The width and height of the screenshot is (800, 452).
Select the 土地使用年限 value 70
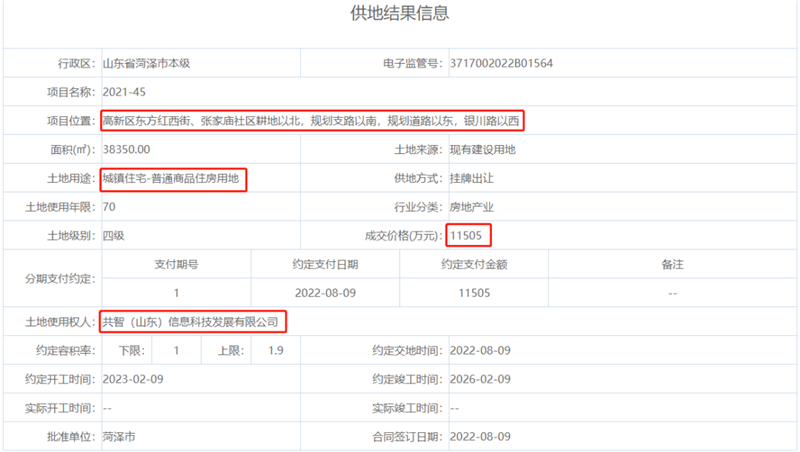click(109, 207)
